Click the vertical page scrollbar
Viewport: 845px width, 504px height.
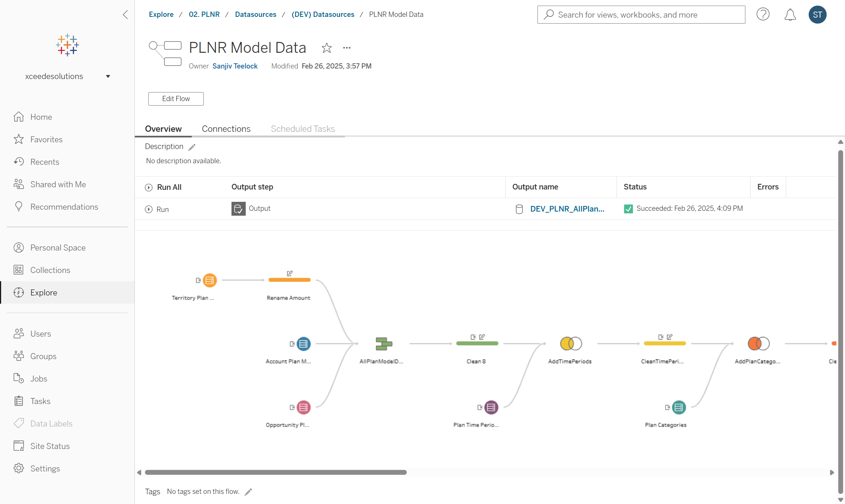(x=841, y=322)
